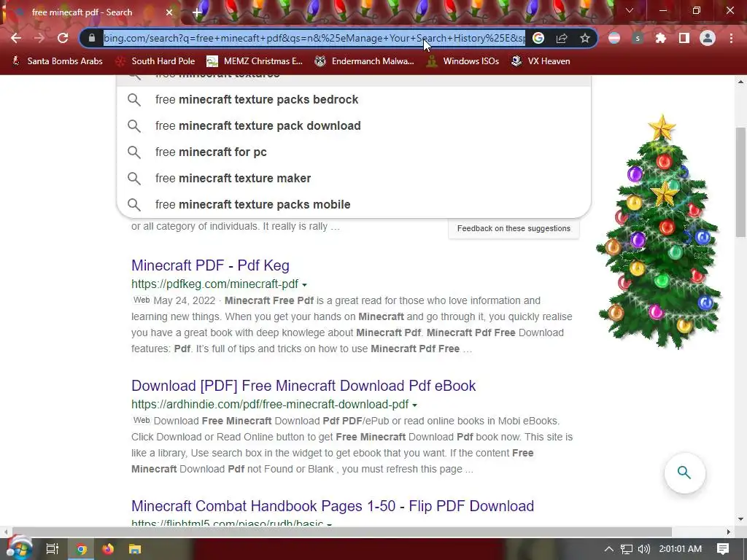The image size is (747, 560).
Task: Share this page via share icon
Action: click(562, 38)
